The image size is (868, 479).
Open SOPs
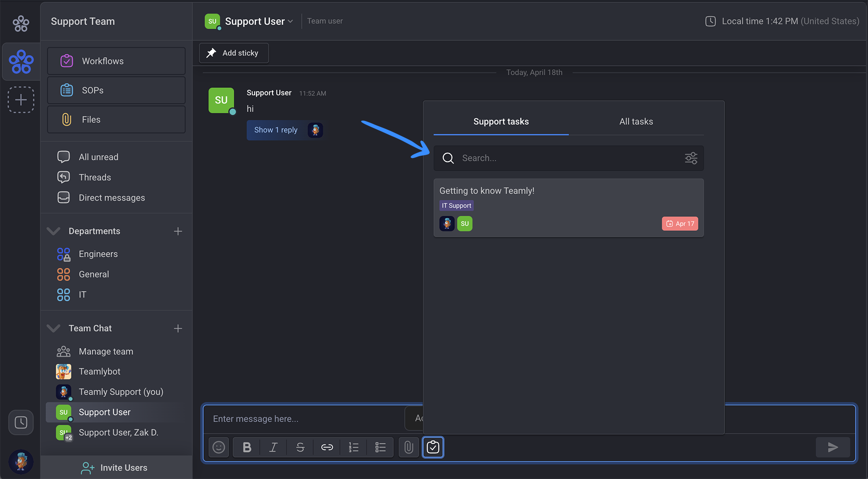(116, 90)
